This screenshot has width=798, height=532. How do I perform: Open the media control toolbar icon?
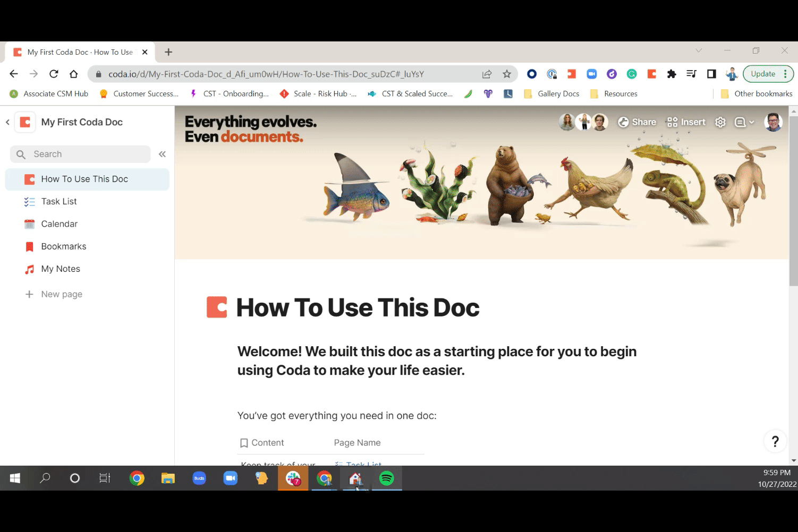(x=691, y=74)
